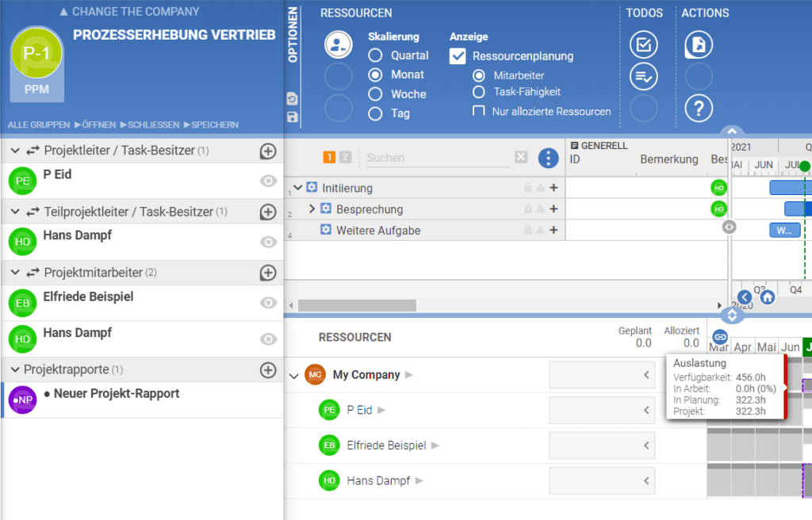Open the Neuer Projekt-Rapport entry
This screenshot has width=812, height=520.
pos(111,394)
